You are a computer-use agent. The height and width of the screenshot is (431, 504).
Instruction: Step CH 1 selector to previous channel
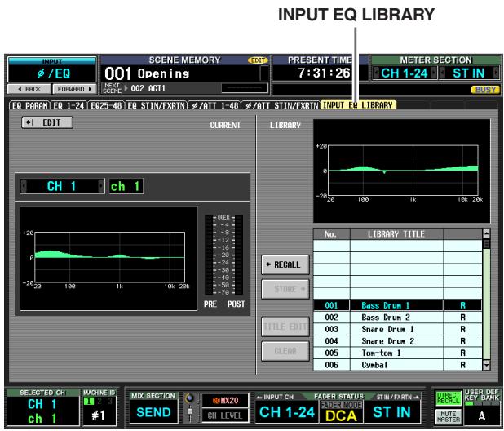(x=24, y=186)
